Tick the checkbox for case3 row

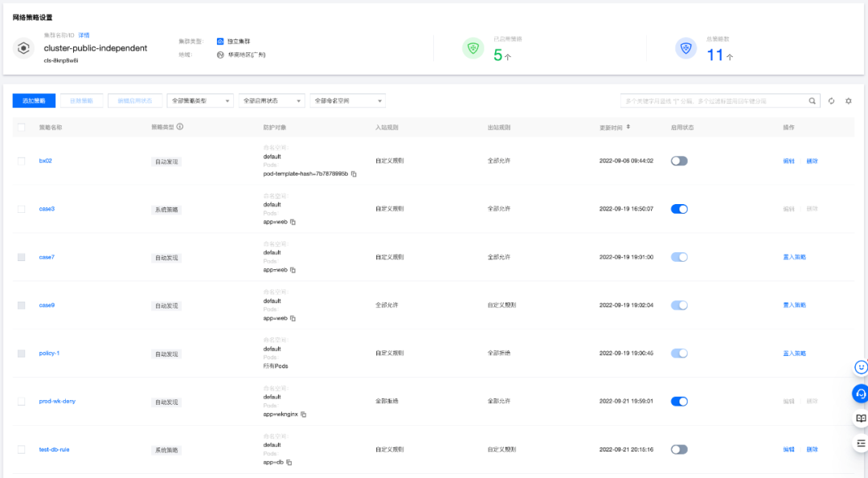(22, 209)
